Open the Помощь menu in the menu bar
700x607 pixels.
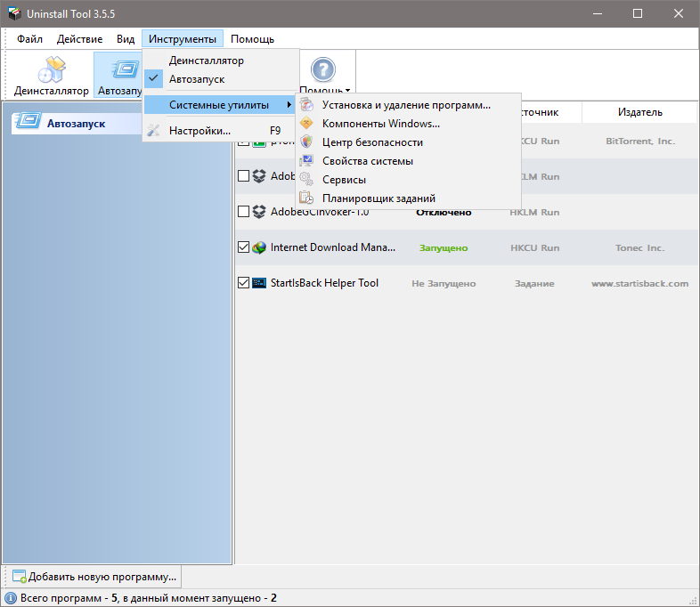(x=252, y=39)
